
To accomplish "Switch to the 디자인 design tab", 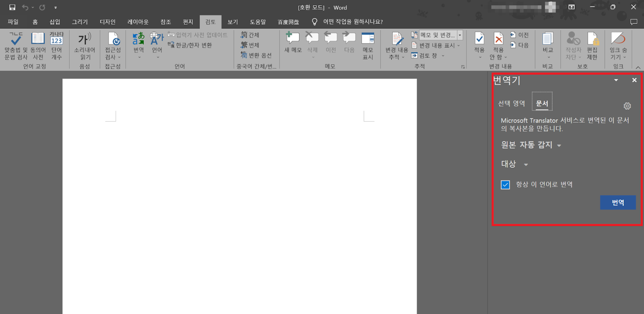I will [107, 22].
